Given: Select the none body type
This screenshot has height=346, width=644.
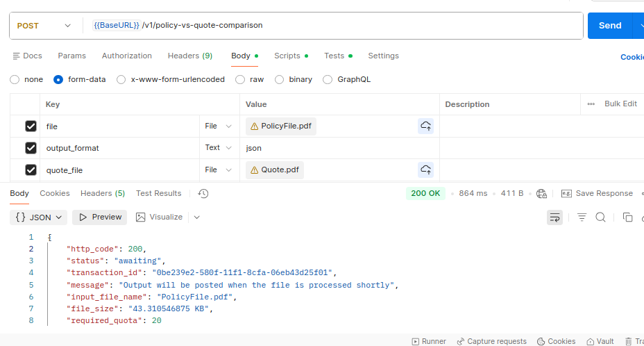Looking at the screenshot, I should tap(15, 79).
